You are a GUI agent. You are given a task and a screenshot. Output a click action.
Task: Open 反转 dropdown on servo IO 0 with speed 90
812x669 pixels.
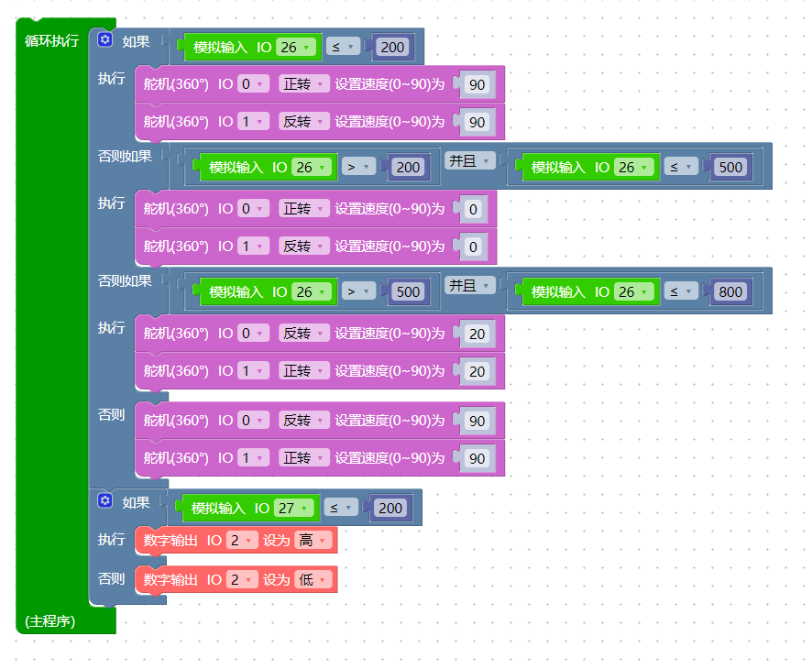304,420
